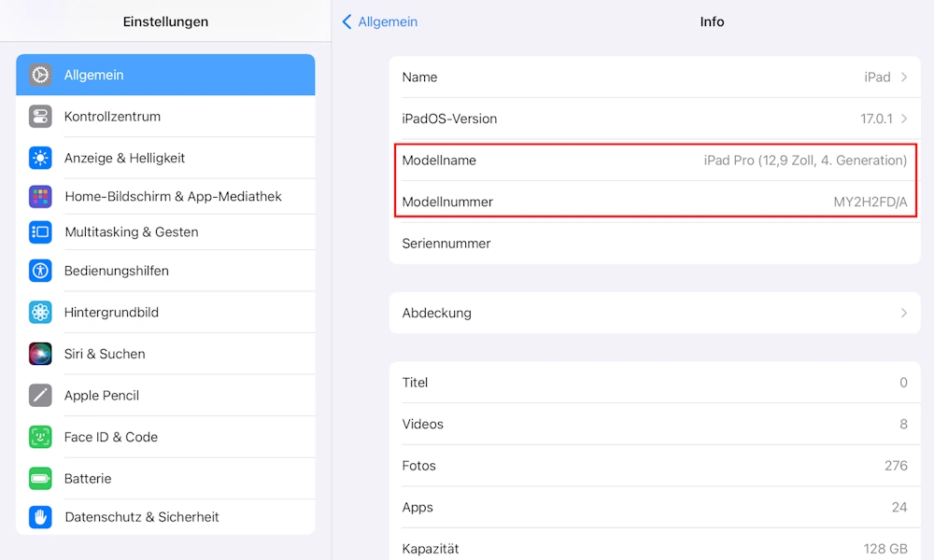Image resolution: width=934 pixels, height=560 pixels.
Task: Tap the Name label
Action: [x=420, y=77]
